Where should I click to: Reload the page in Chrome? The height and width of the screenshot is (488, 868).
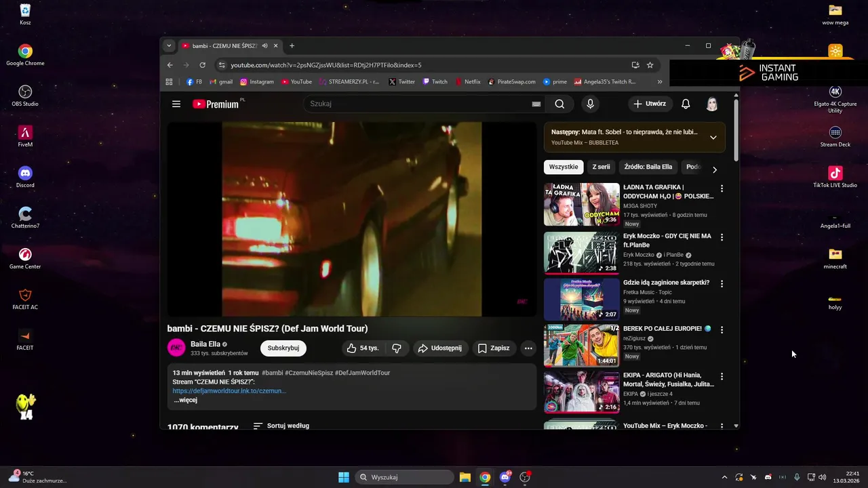point(202,65)
